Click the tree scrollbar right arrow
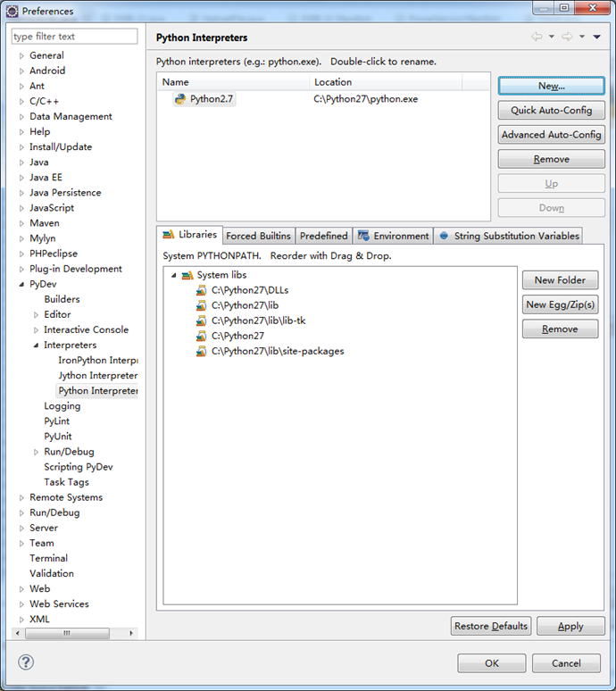The width and height of the screenshot is (616, 691). point(131,633)
